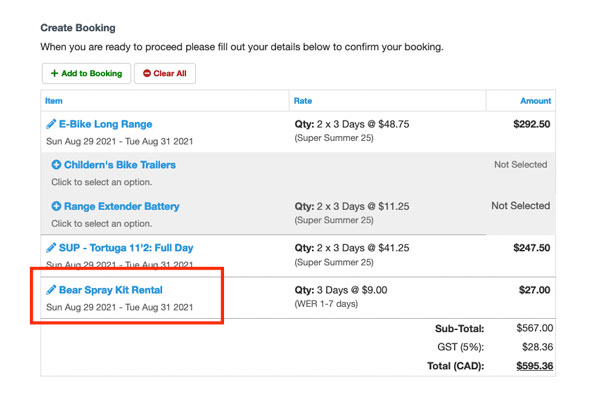
Task: Click Not Selected status for Range Extender Battery
Action: pyautogui.click(x=520, y=206)
